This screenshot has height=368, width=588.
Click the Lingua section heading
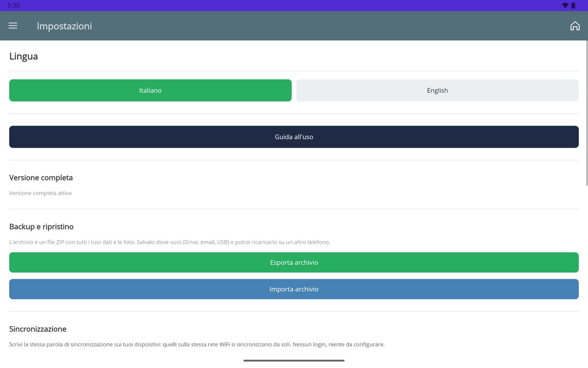click(x=23, y=57)
